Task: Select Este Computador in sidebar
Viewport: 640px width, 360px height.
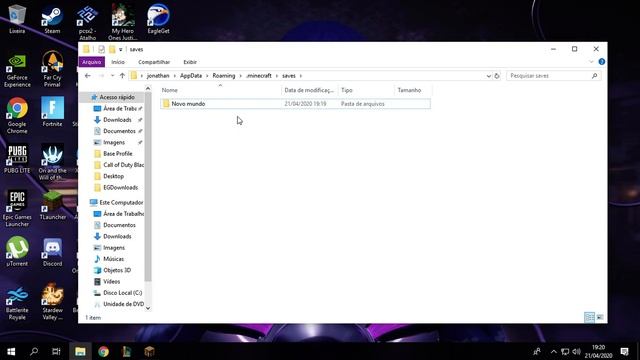Action: (x=121, y=202)
